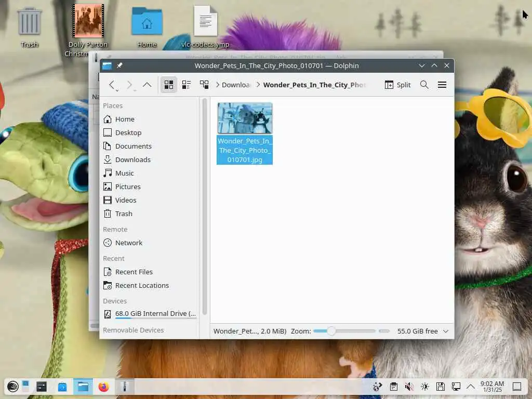Click the 9:02 AM clock
The image size is (532, 399).
click(493, 387)
